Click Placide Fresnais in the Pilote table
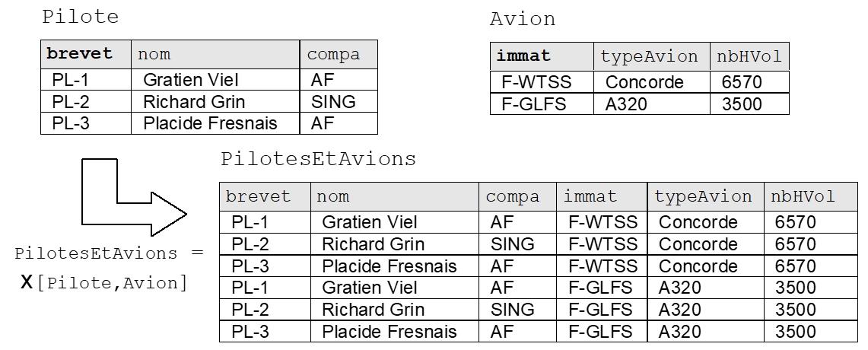 tap(210, 123)
